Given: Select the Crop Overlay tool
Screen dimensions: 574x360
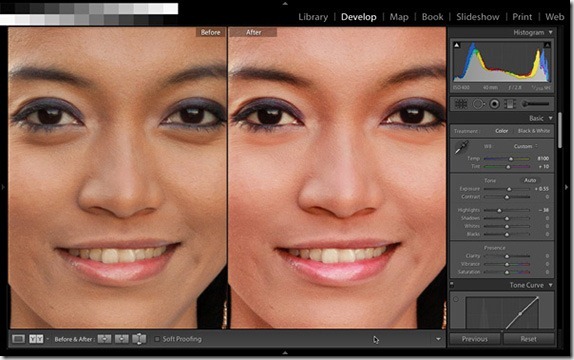Looking at the screenshot, I should (461, 104).
